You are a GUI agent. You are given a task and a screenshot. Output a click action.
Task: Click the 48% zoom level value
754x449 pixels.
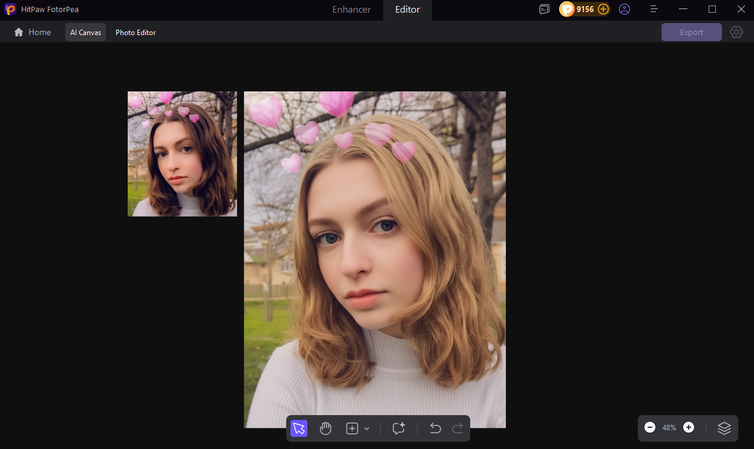(x=669, y=427)
